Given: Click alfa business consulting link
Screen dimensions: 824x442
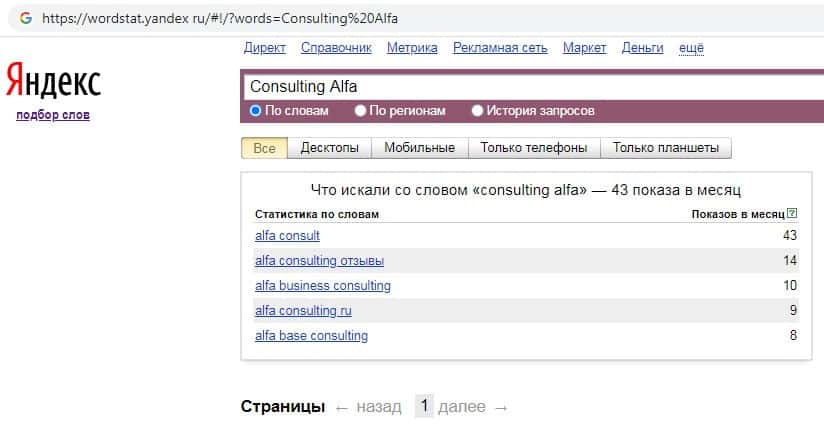Looking at the screenshot, I should [322, 286].
